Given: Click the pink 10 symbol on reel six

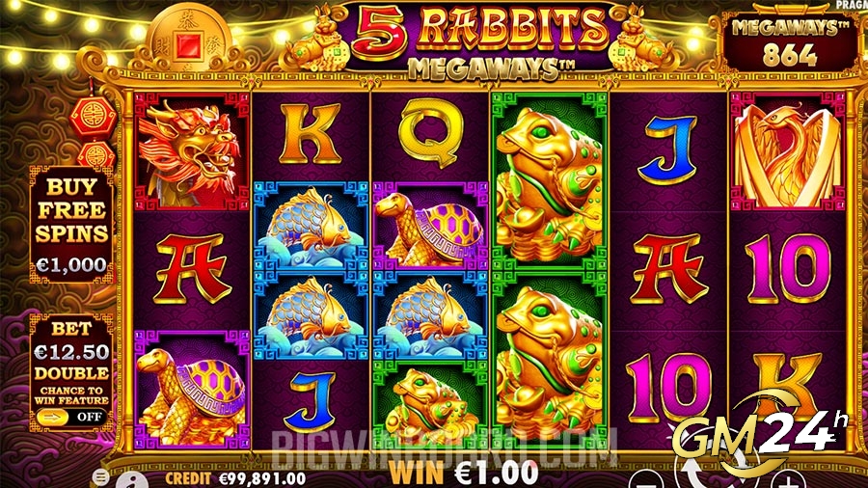Looking at the screenshot, I should pos(787,268).
